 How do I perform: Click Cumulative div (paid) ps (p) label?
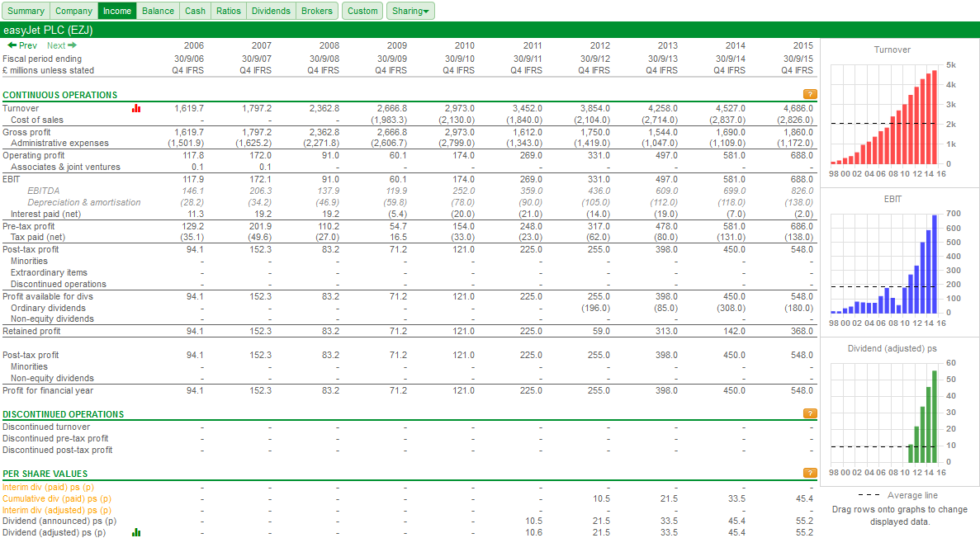click(57, 498)
